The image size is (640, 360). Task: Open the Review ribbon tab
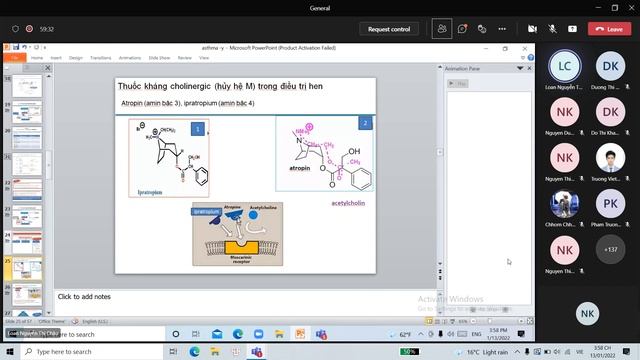click(184, 58)
